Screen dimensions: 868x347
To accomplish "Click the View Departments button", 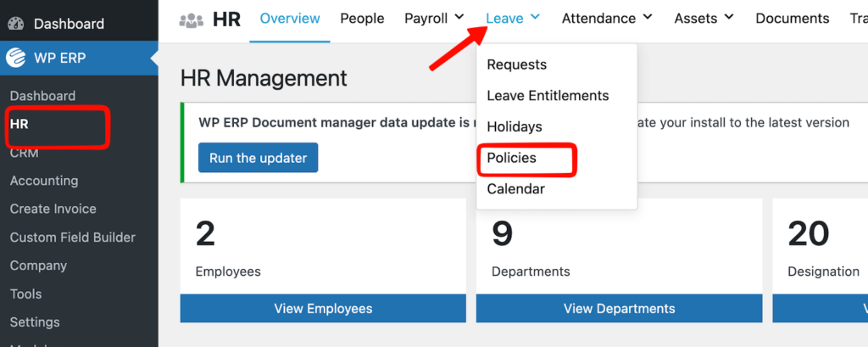I will tap(619, 308).
